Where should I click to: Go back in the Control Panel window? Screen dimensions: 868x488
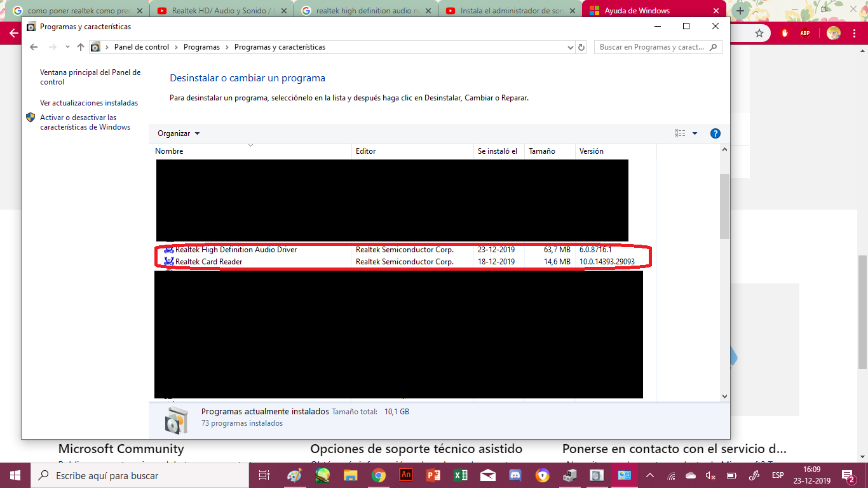[34, 47]
